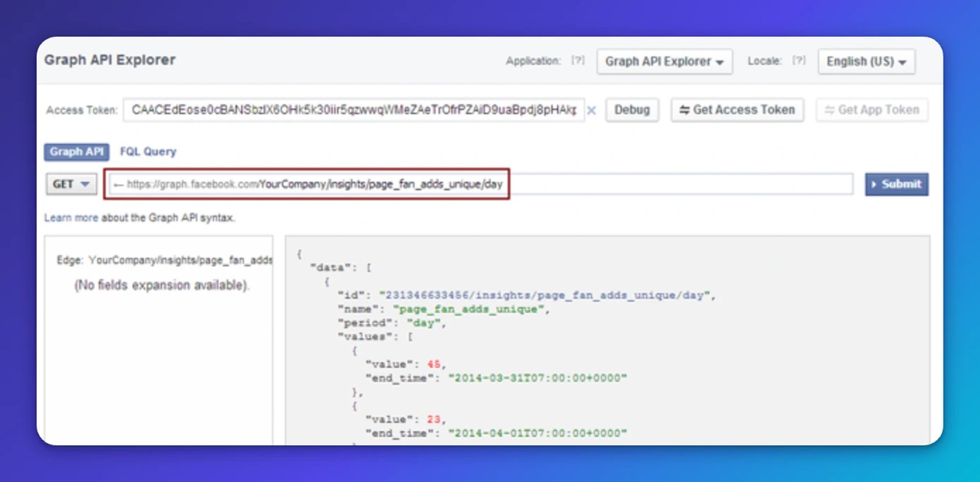
Task: Click the Application help [?] icon
Action: (x=578, y=61)
